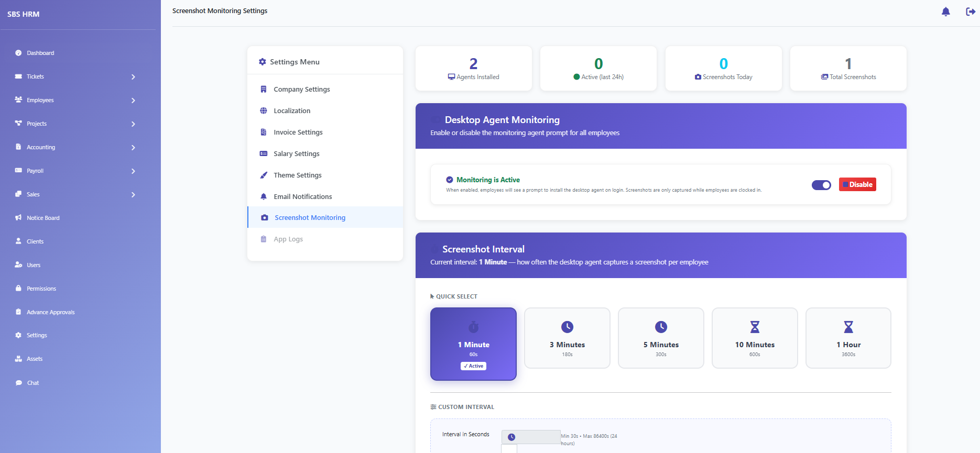This screenshot has width=980, height=453.
Task: Click the Salary Settings card icon
Action: click(x=264, y=153)
